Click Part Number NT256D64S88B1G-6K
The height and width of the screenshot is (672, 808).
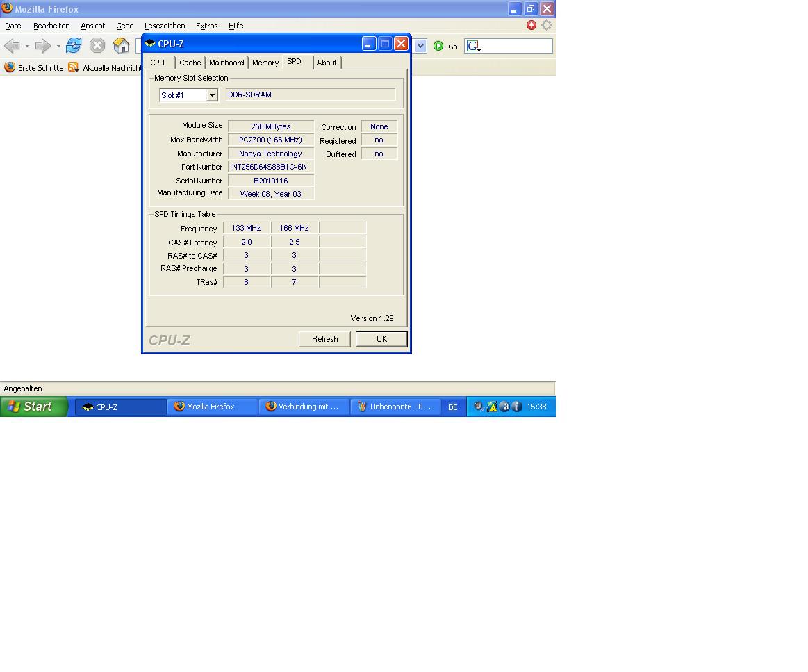tap(271, 167)
